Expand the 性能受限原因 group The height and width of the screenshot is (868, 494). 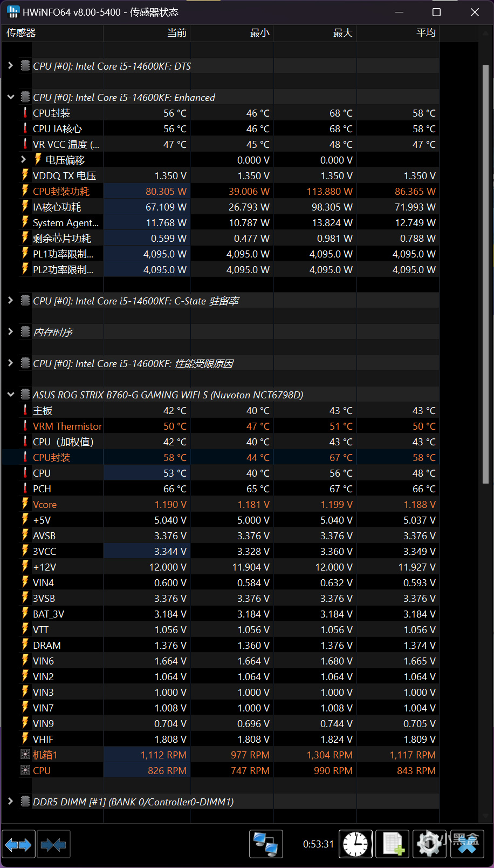tap(10, 363)
